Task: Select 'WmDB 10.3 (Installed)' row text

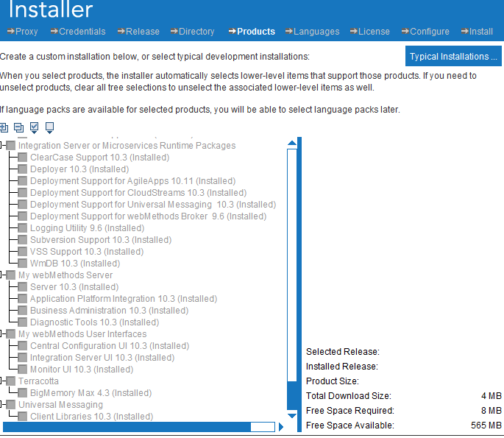Action: 75,264
